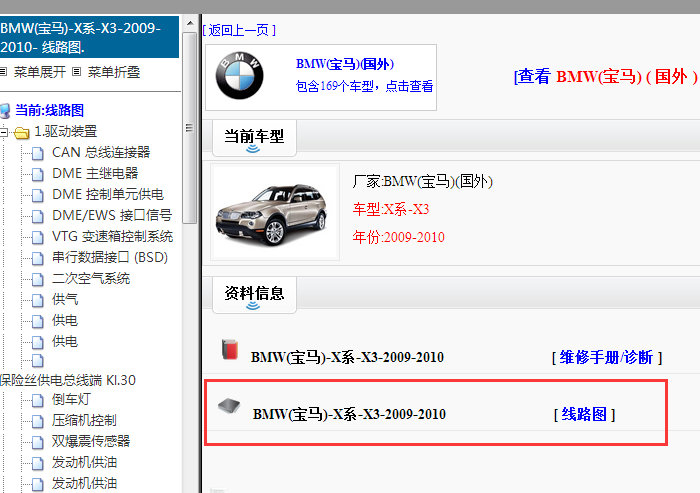
Task: Click the icon beside 当前:线路图
Action: point(5,111)
